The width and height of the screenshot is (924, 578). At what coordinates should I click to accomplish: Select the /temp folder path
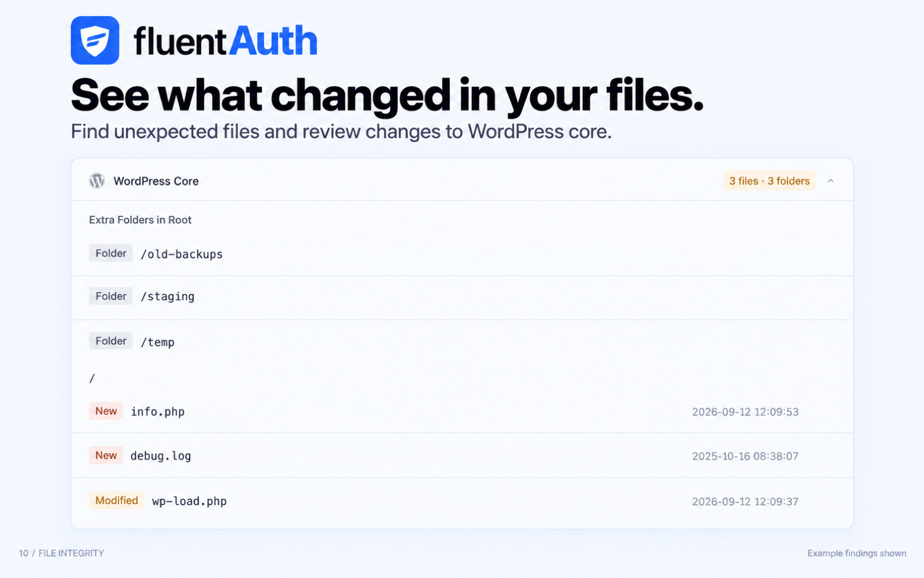[x=158, y=342]
